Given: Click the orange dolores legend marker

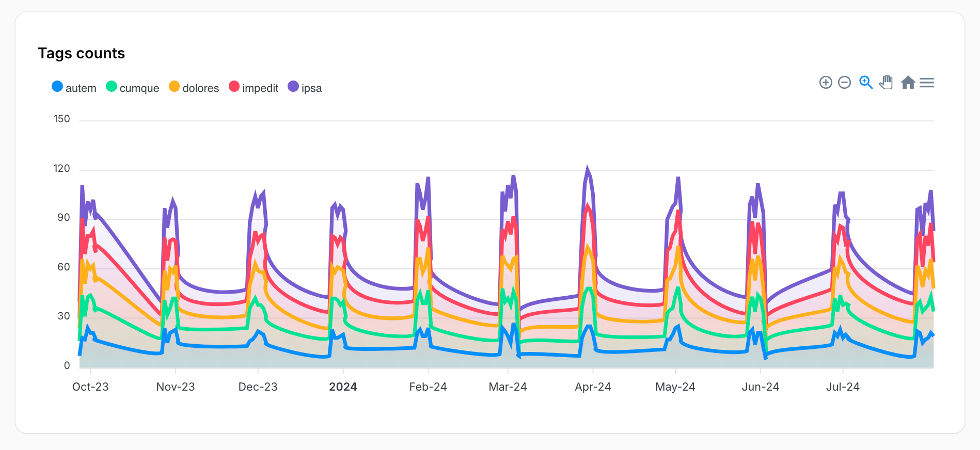Looking at the screenshot, I should [x=175, y=87].
